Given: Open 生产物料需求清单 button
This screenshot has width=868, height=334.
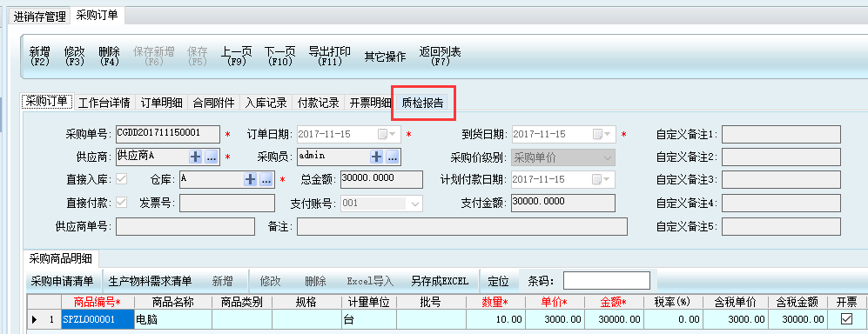Looking at the screenshot, I should 150,281.
